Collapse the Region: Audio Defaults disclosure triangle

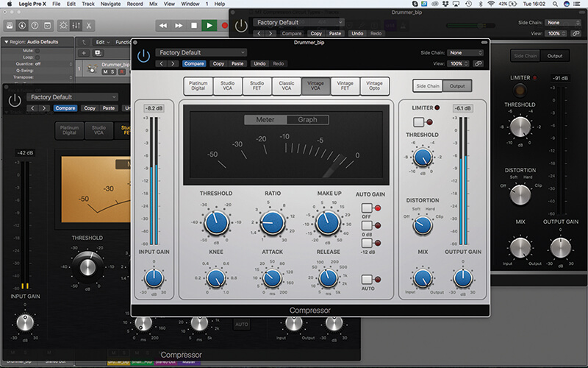pyautogui.click(x=6, y=42)
